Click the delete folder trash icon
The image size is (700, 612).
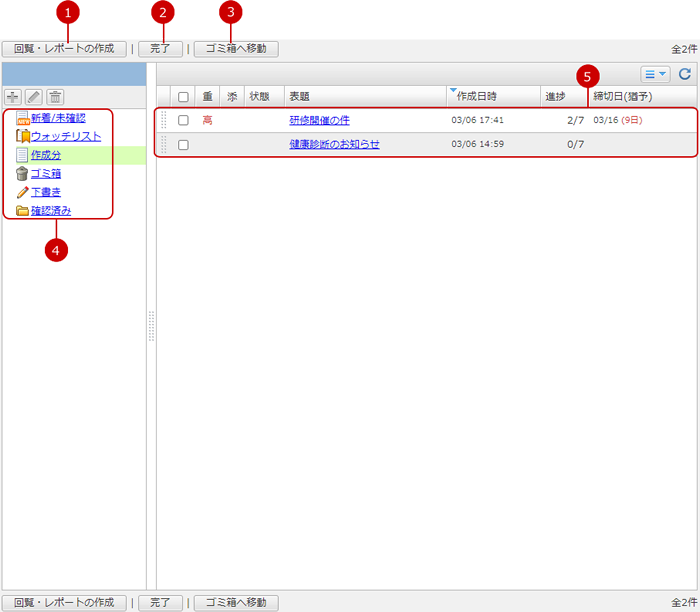pos(55,97)
